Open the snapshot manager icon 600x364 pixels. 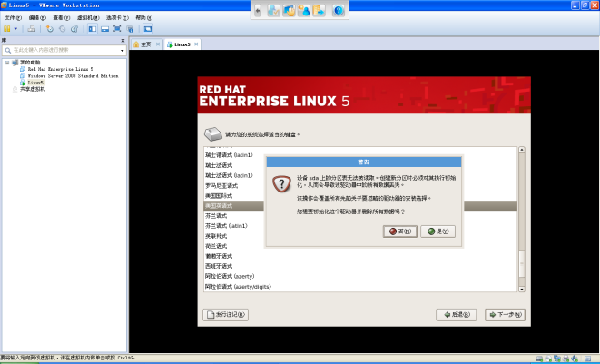tap(74, 29)
